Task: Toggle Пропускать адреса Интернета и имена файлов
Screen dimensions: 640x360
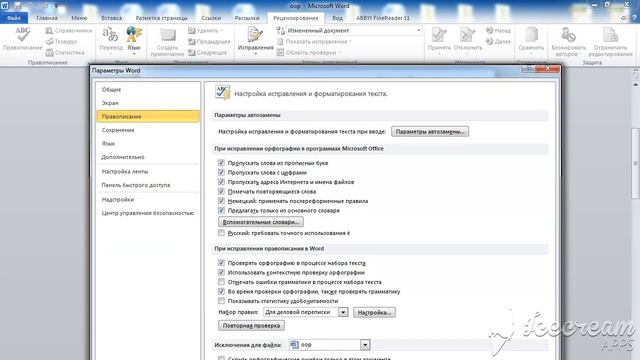Action: click(221, 182)
